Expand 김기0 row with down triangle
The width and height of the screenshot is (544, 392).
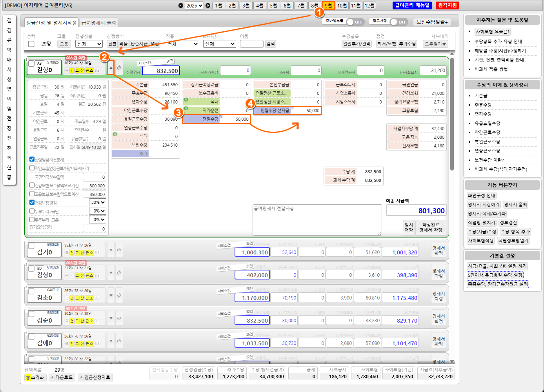(x=111, y=250)
